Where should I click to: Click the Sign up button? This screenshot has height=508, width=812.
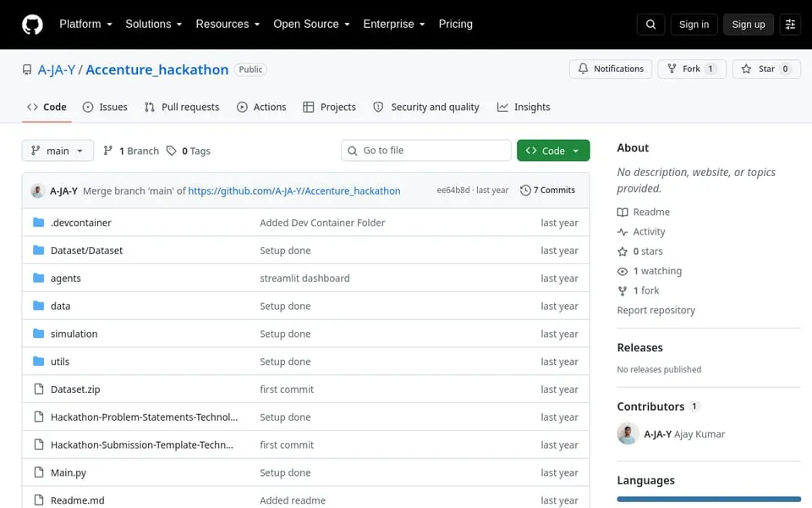click(749, 25)
